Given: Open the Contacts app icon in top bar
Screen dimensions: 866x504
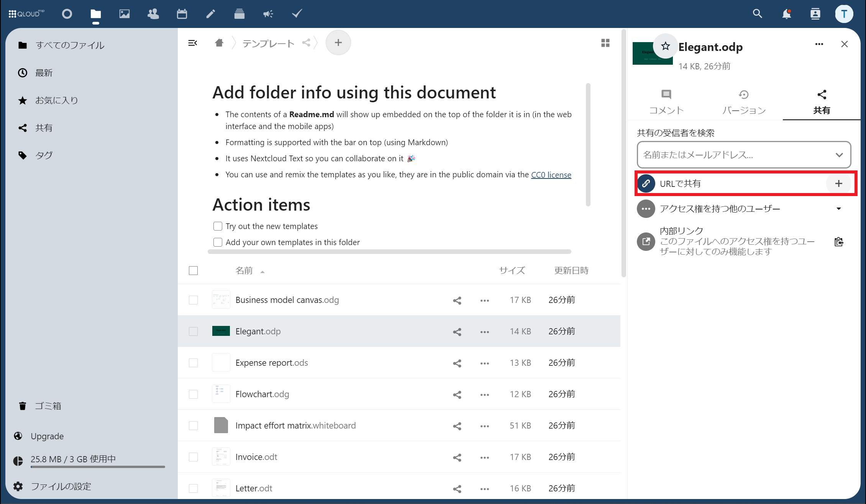Looking at the screenshot, I should [153, 14].
